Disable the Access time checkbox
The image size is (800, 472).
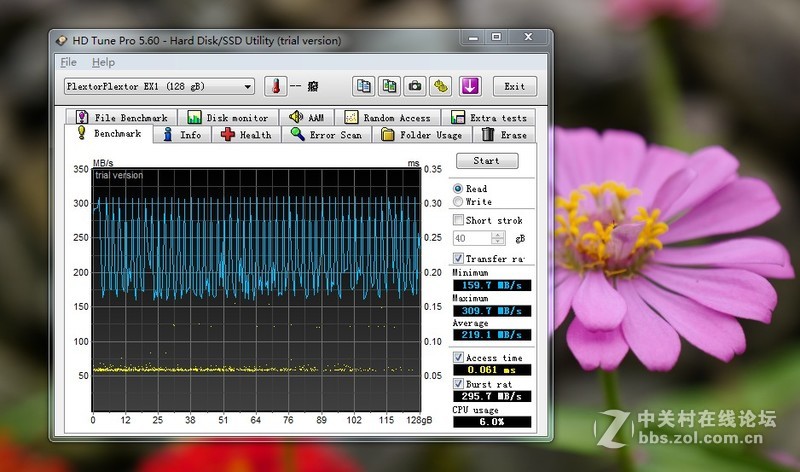[x=458, y=357]
